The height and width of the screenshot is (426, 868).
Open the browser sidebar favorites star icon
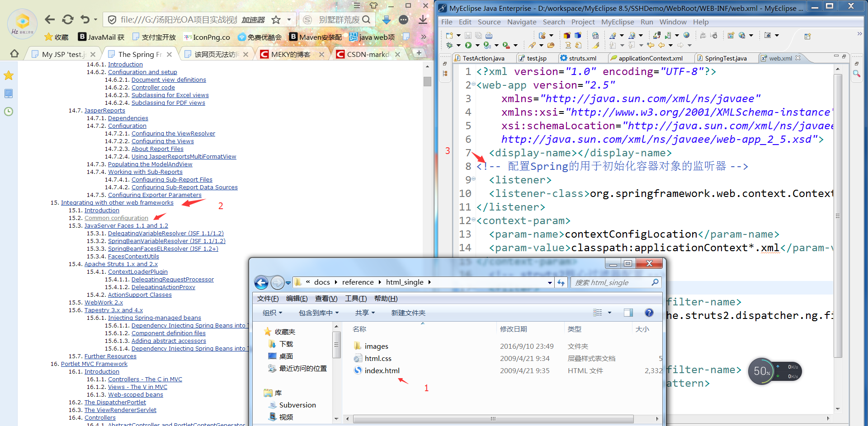pyautogui.click(x=9, y=75)
